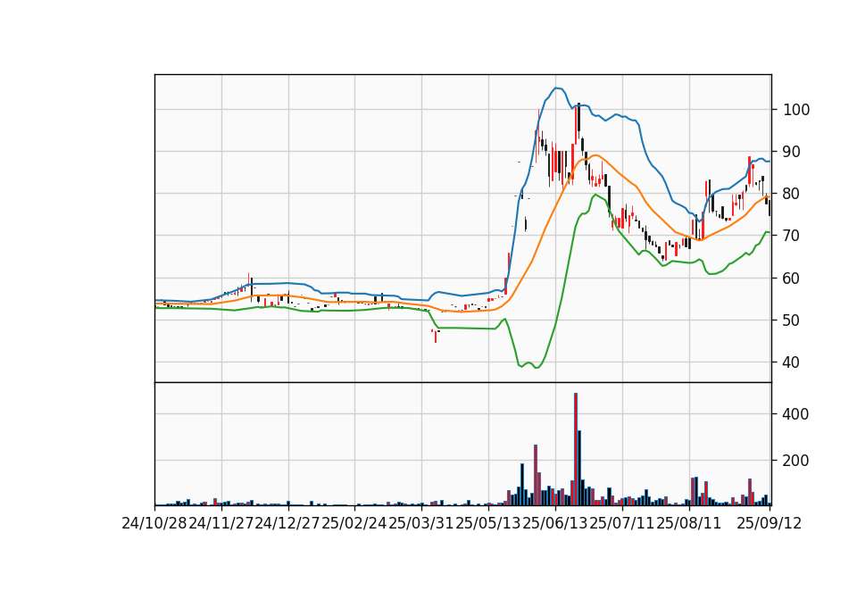Screen dimensions: 857x616
Task: Click the 25/09/12 date label
Action: pyautogui.click(x=769, y=524)
